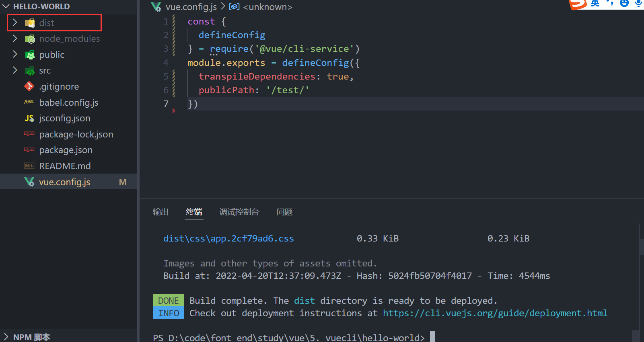Open package-lock.json file

pyautogui.click(x=76, y=134)
